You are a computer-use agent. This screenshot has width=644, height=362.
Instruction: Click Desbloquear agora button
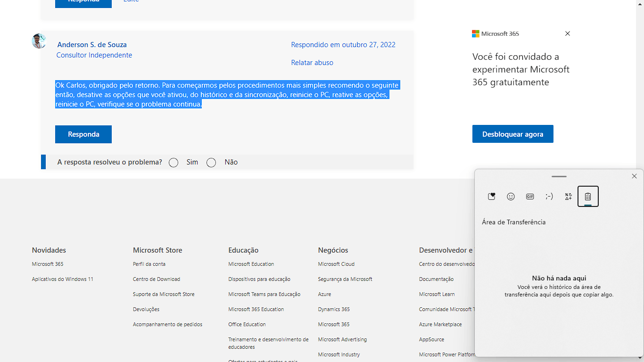tap(513, 134)
